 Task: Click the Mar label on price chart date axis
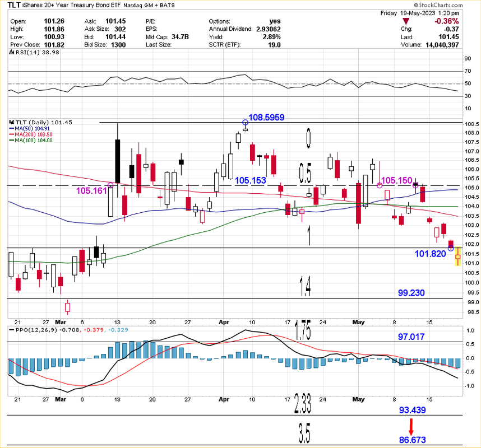[x=61, y=322]
